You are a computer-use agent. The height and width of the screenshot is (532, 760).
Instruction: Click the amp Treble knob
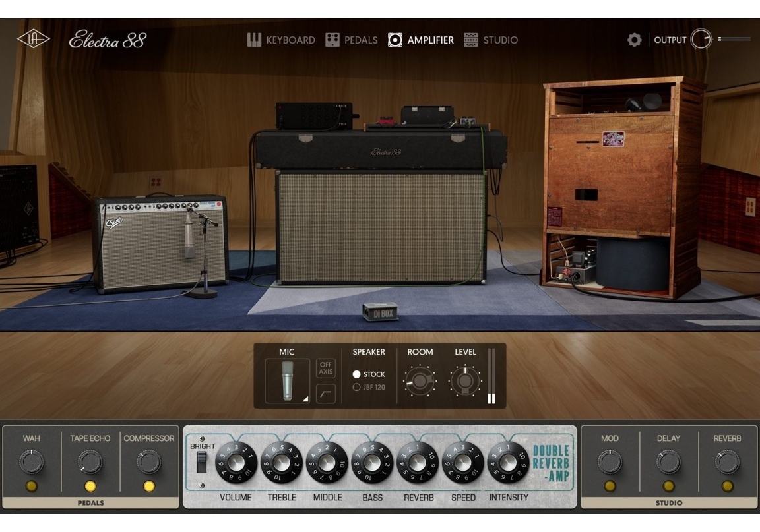282,462
